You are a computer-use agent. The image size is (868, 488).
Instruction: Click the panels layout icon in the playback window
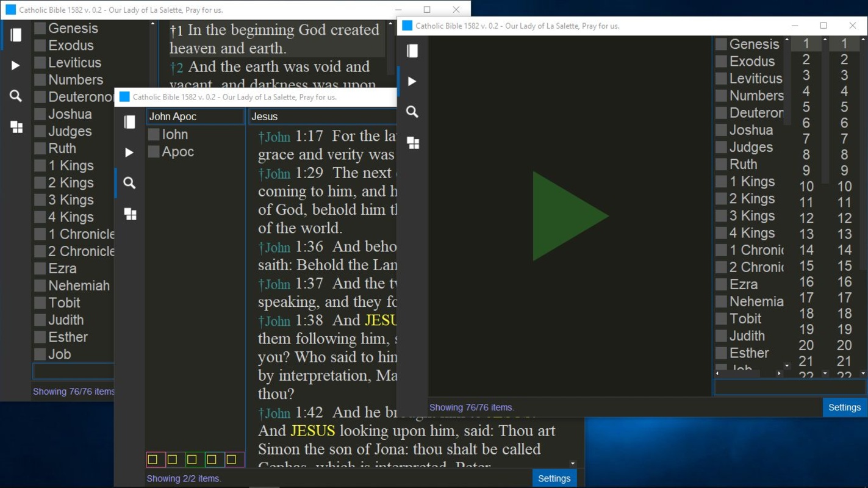click(413, 143)
